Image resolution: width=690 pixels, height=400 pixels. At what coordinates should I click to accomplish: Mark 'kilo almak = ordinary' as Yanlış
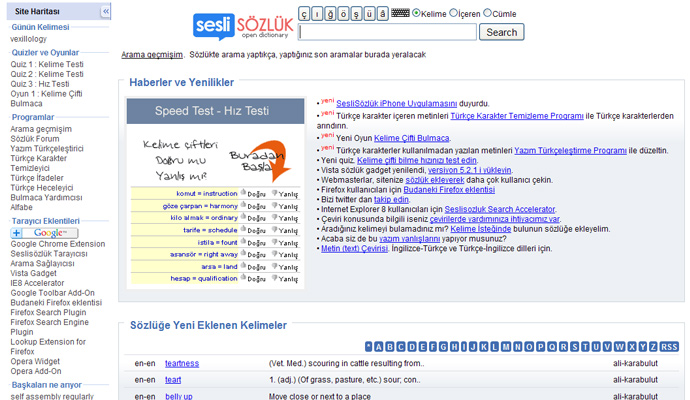(285, 218)
